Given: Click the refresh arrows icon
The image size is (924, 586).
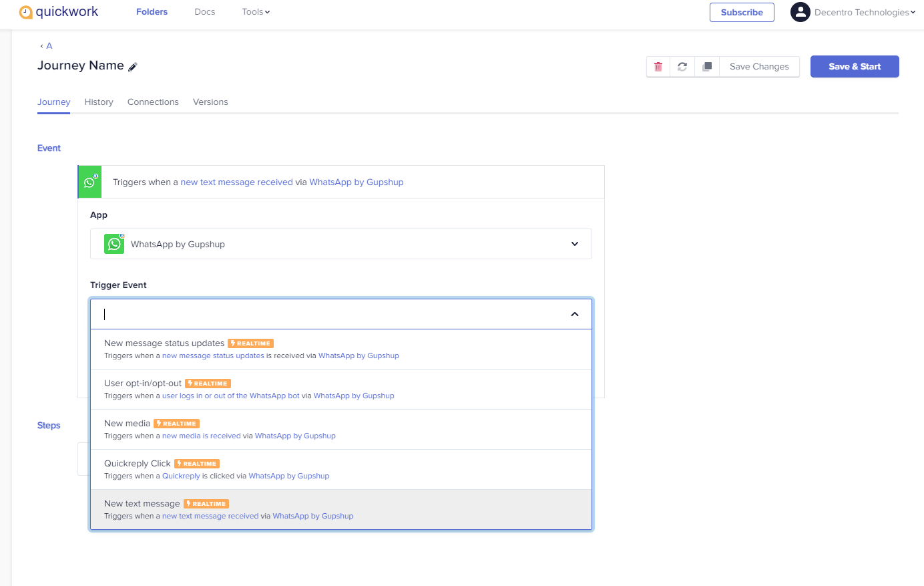Looking at the screenshot, I should (682, 67).
